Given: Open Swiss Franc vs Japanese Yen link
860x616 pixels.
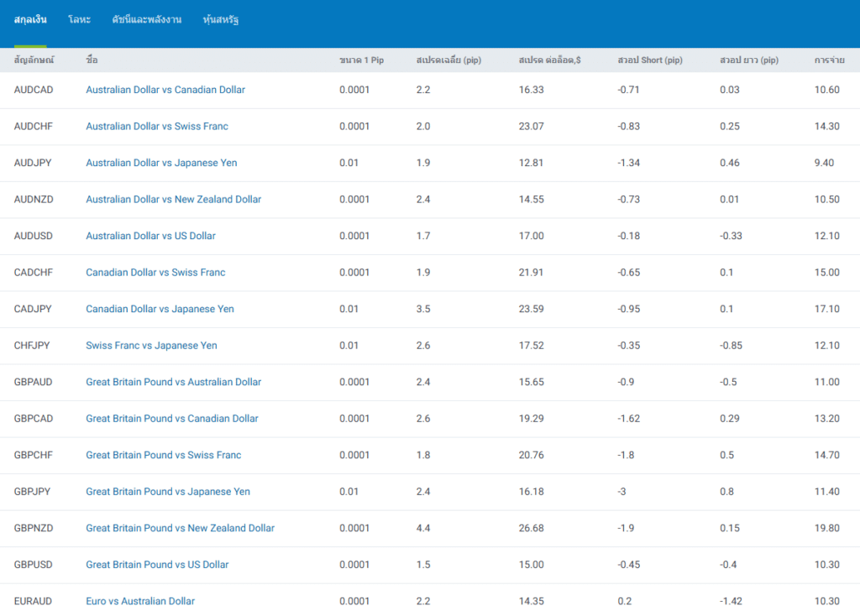Looking at the screenshot, I should click(151, 346).
